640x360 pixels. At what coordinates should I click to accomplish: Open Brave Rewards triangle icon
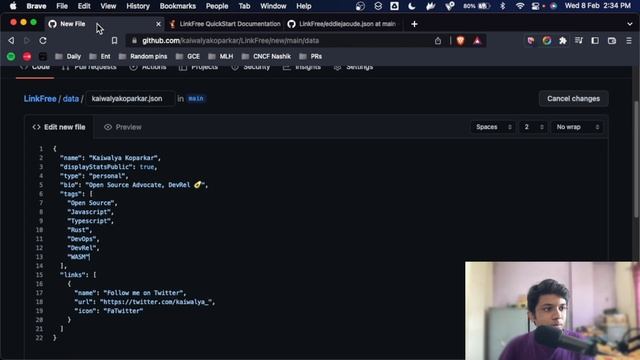[x=477, y=40]
